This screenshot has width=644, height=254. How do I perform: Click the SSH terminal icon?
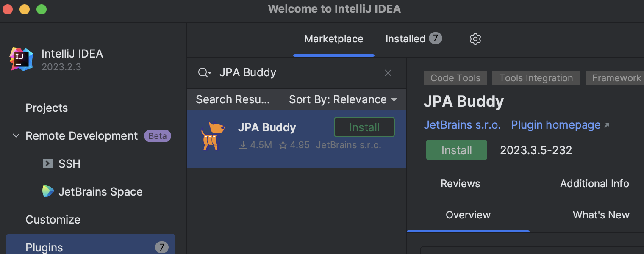click(x=48, y=163)
